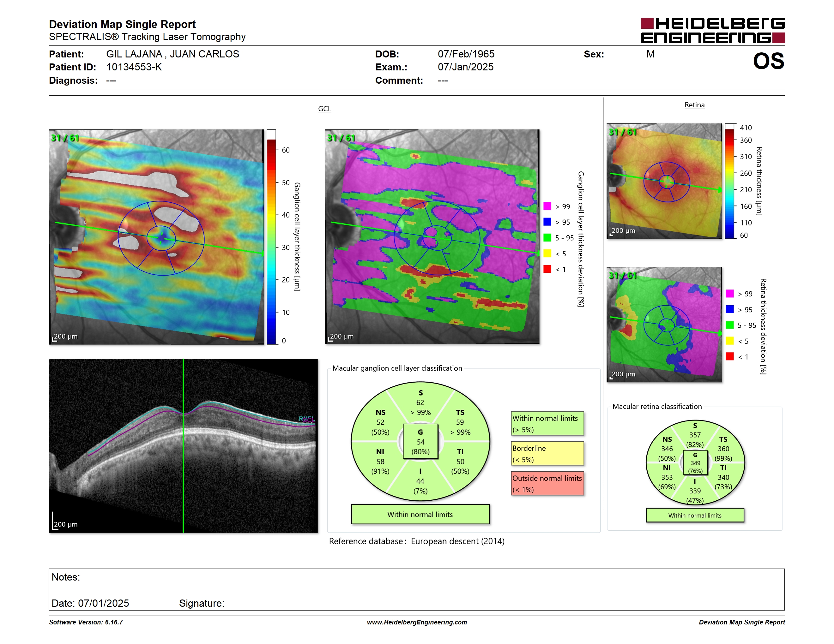Click the green 5-95 swatch in Retina legend
This screenshot has height=644, width=834.
click(730, 325)
